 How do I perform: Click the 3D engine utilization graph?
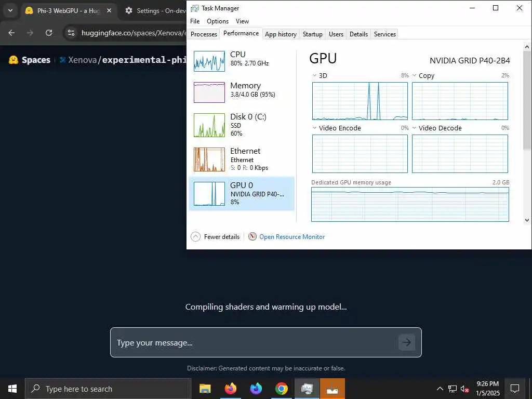[x=360, y=101]
